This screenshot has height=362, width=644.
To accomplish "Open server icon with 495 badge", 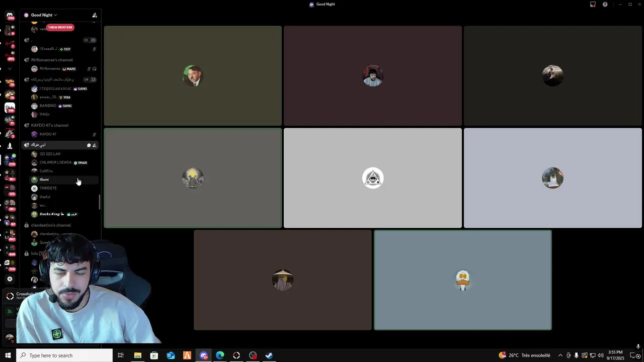I will coord(10,55).
